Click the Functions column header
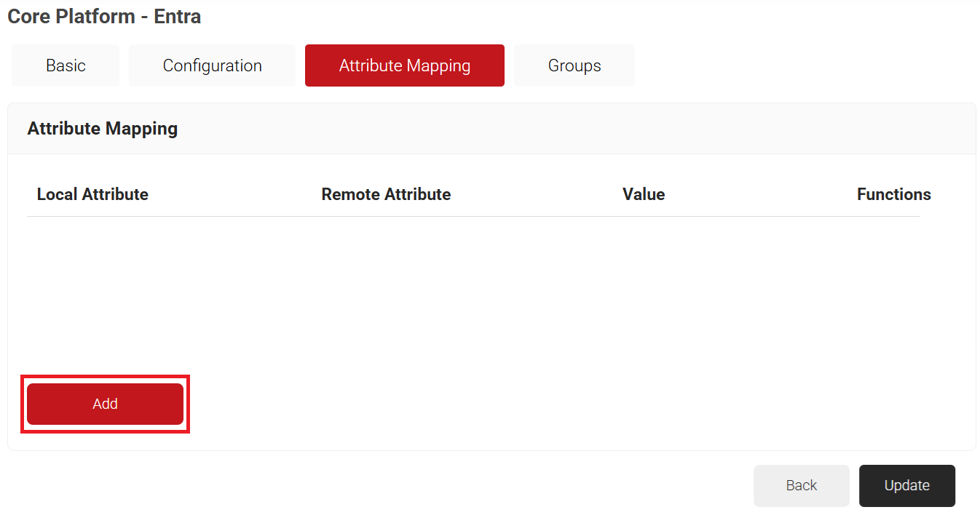Image resolution: width=980 pixels, height=515 pixels. pyautogui.click(x=894, y=194)
